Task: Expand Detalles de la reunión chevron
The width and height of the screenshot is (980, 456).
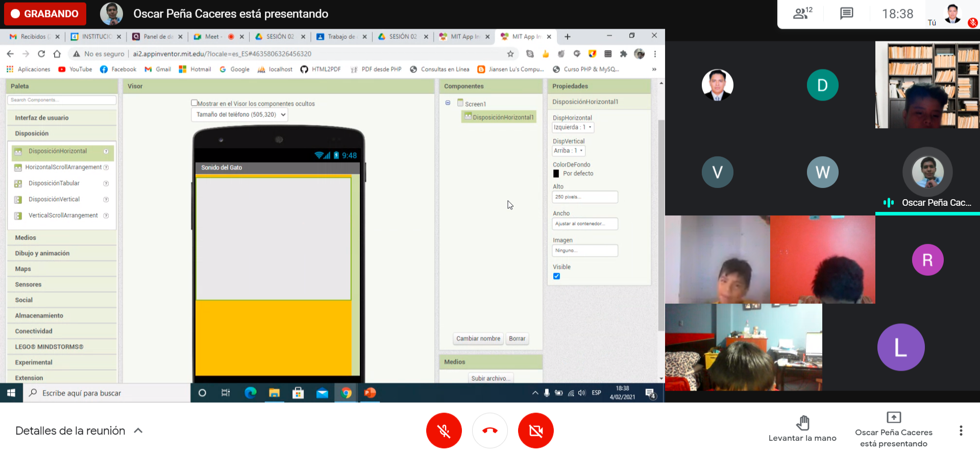Action: 138,430
